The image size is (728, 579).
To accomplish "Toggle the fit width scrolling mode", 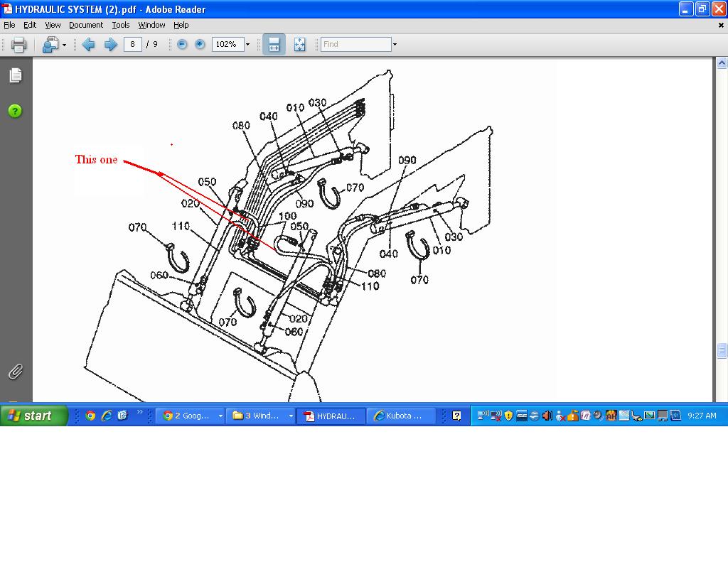I will tap(274, 44).
